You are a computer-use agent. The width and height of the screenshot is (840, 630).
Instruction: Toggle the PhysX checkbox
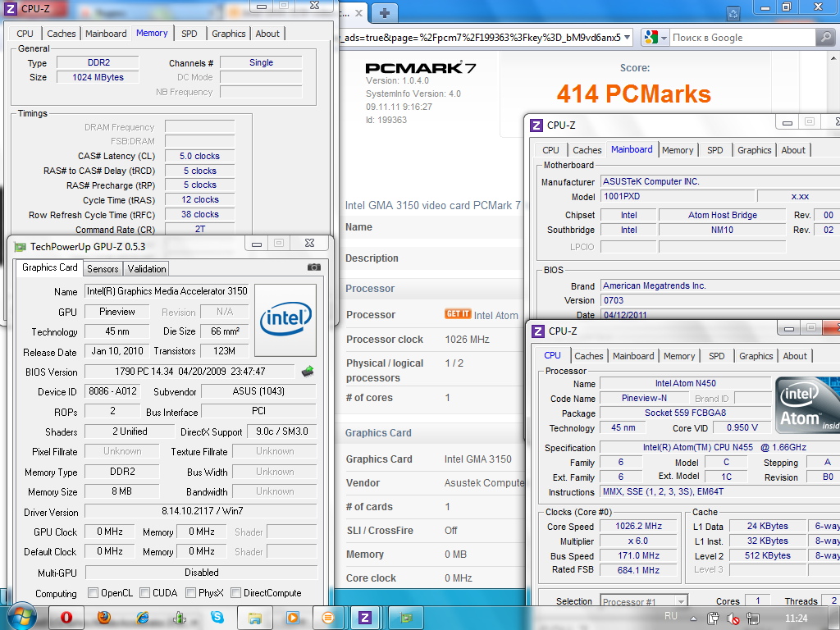(x=190, y=592)
